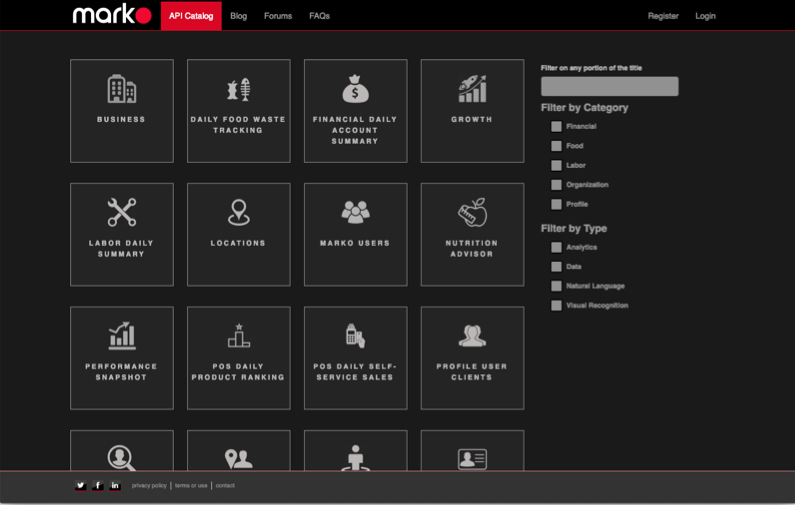795x505 pixels.
Task: Open the Nutrition Advisor apple icon
Action: (x=472, y=212)
